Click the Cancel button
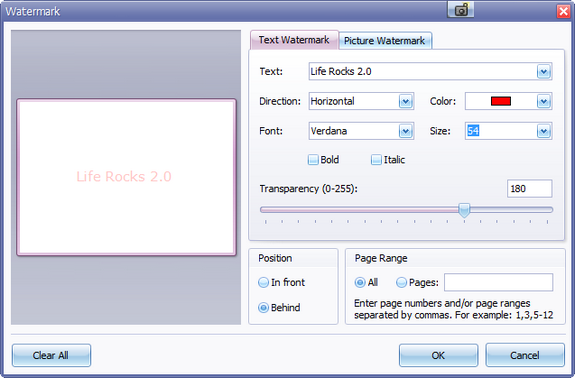575x378 pixels. click(x=525, y=355)
